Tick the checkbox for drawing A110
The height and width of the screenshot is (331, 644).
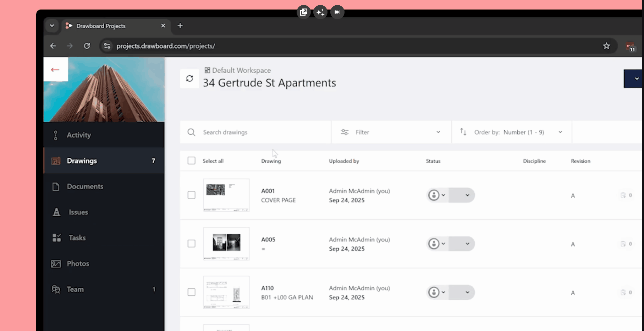pos(191,292)
